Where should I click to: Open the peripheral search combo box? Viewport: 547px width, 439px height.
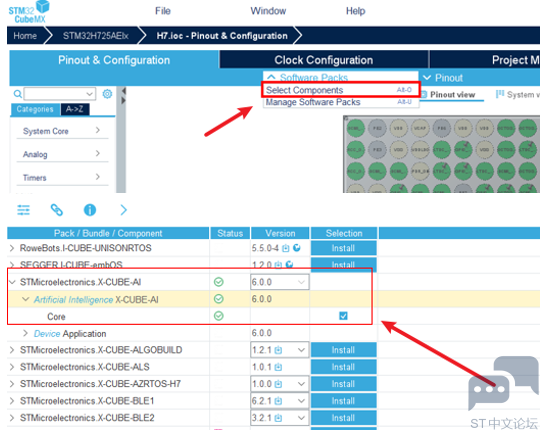click(60, 94)
